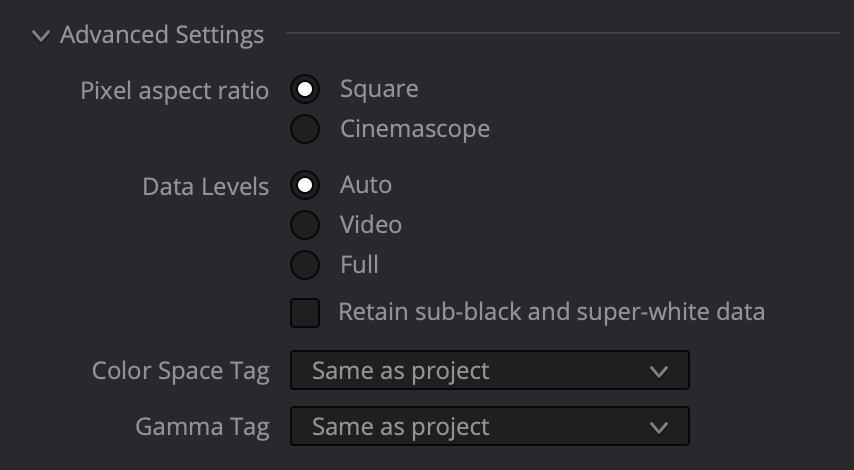
Task: Click the Full option label
Action: [359, 265]
